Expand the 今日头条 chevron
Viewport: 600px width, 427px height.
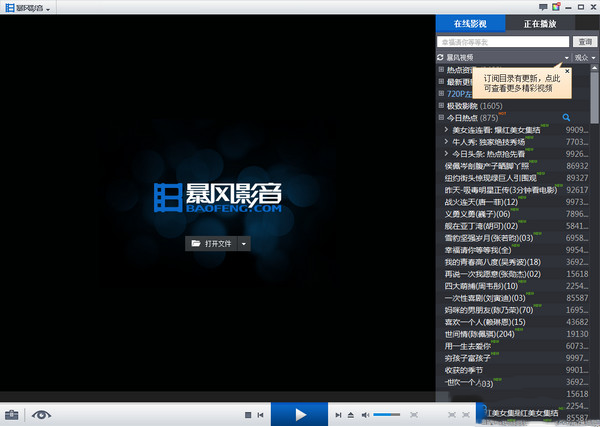(x=446, y=154)
